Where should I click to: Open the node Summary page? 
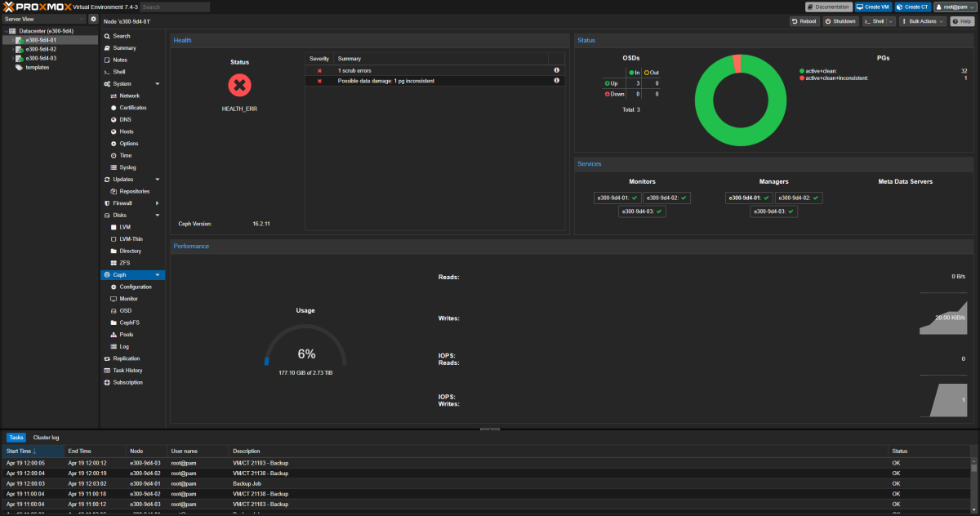click(x=132, y=48)
